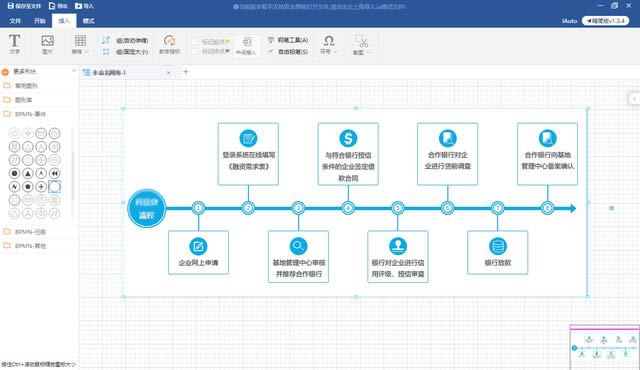Click the table grid icon in ribbon
The width and height of the screenshot is (640, 370).
(80, 40)
